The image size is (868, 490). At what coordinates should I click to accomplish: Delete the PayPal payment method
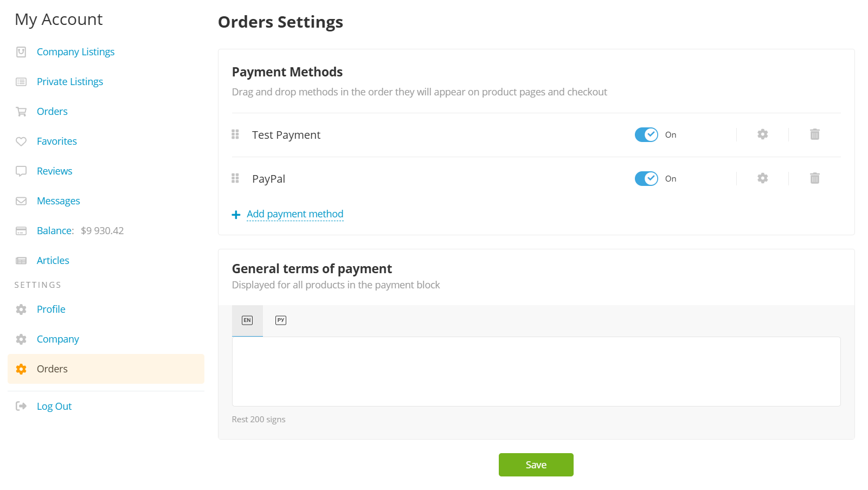coord(814,178)
